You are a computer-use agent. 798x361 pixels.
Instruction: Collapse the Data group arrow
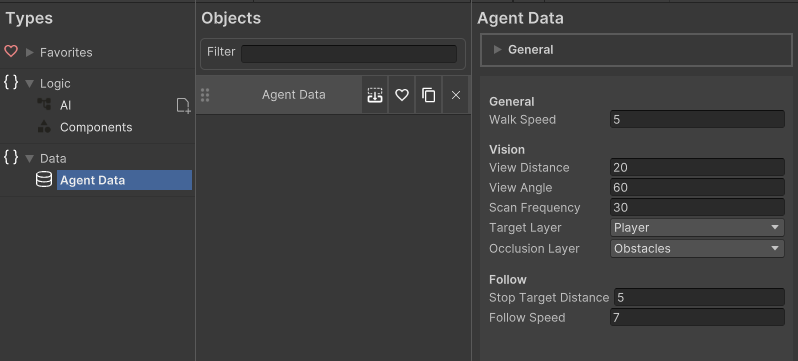(30, 158)
